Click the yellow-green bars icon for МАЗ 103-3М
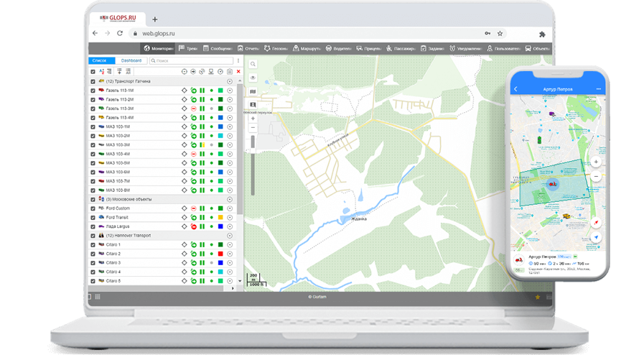 202,144
